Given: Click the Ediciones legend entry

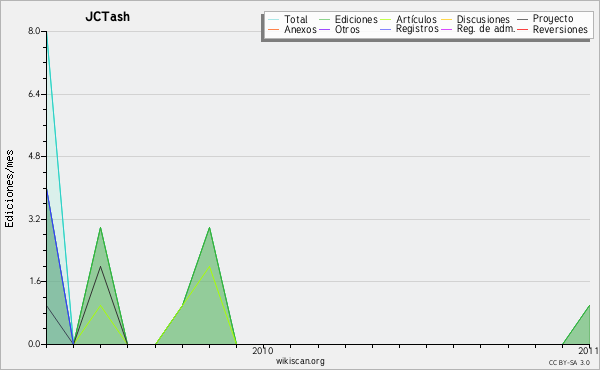Looking at the screenshot, I should [348, 19].
